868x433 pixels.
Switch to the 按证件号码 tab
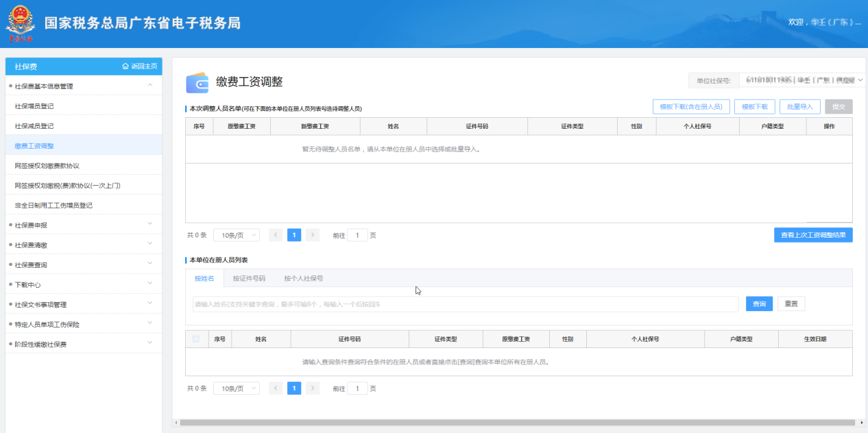pos(249,279)
